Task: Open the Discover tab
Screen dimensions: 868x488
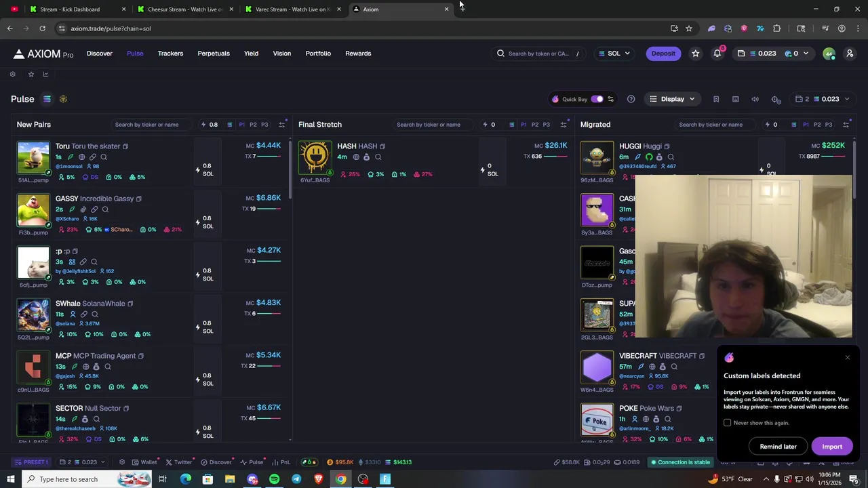Action: click(x=100, y=54)
